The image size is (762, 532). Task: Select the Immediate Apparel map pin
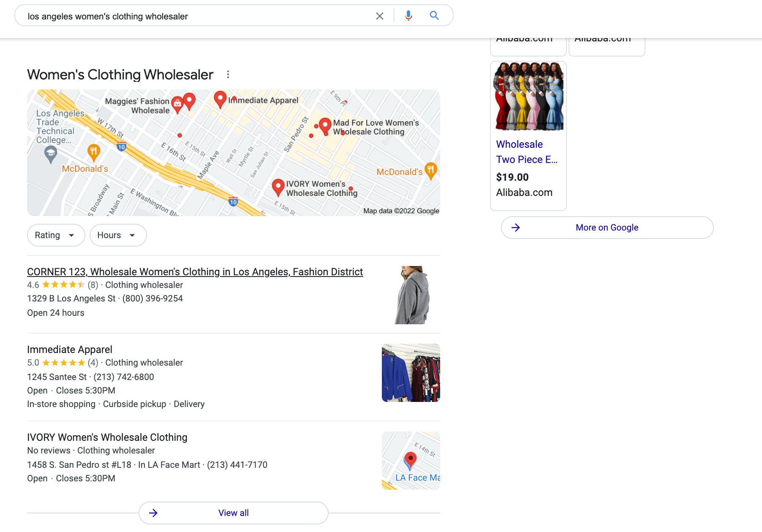pos(220,98)
